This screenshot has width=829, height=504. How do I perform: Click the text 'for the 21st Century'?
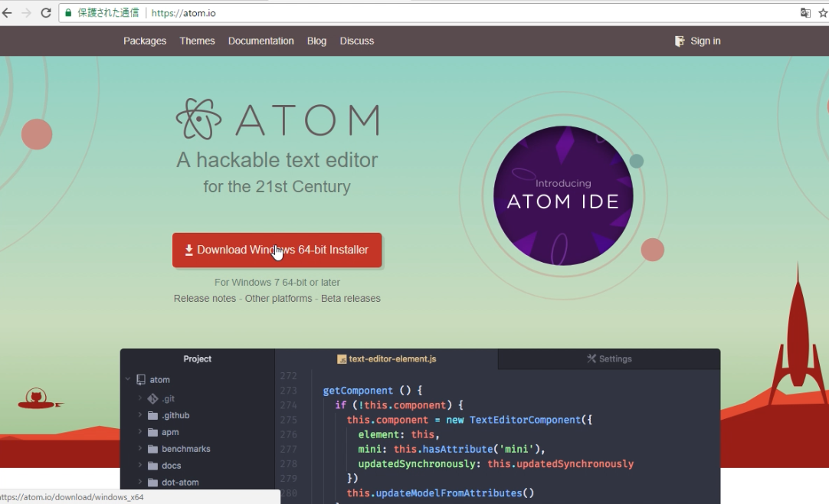(277, 186)
